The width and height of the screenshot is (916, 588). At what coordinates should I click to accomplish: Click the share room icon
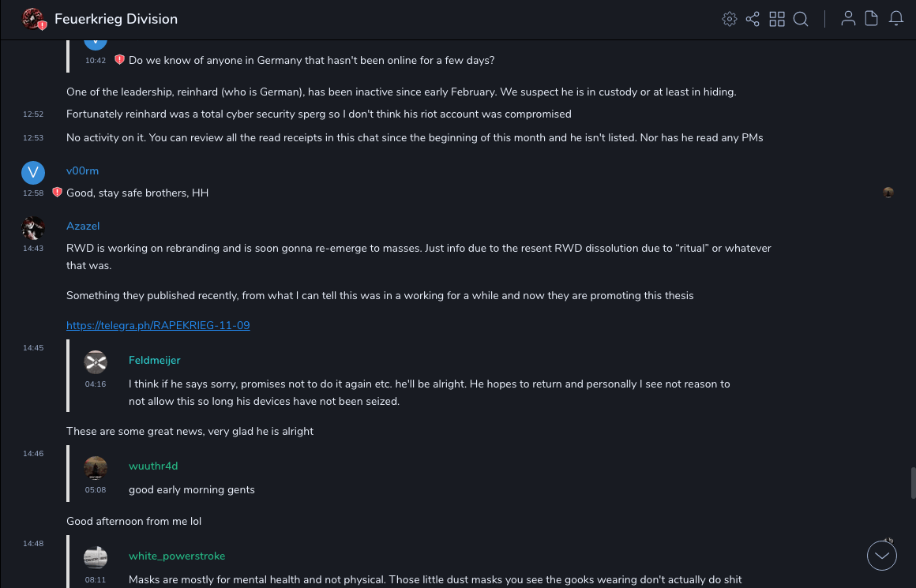coord(753,19)
